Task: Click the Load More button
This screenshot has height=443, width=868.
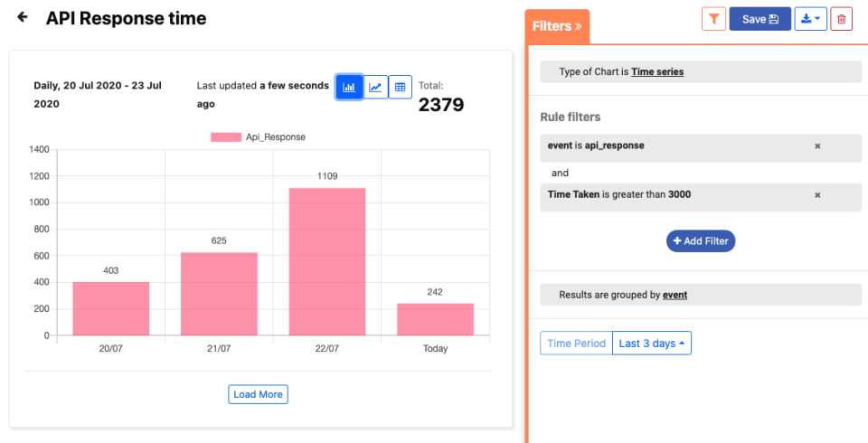Action: click(x=258, y=394)
